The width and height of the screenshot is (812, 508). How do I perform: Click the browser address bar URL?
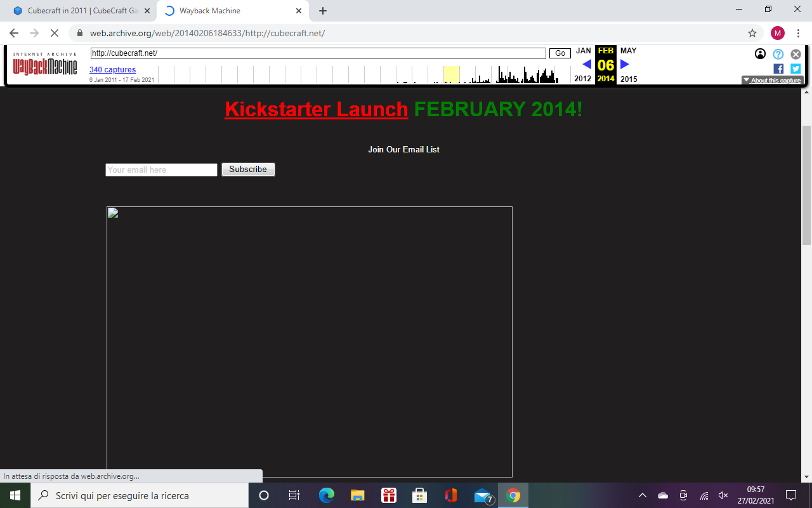[x=207, y=33]
